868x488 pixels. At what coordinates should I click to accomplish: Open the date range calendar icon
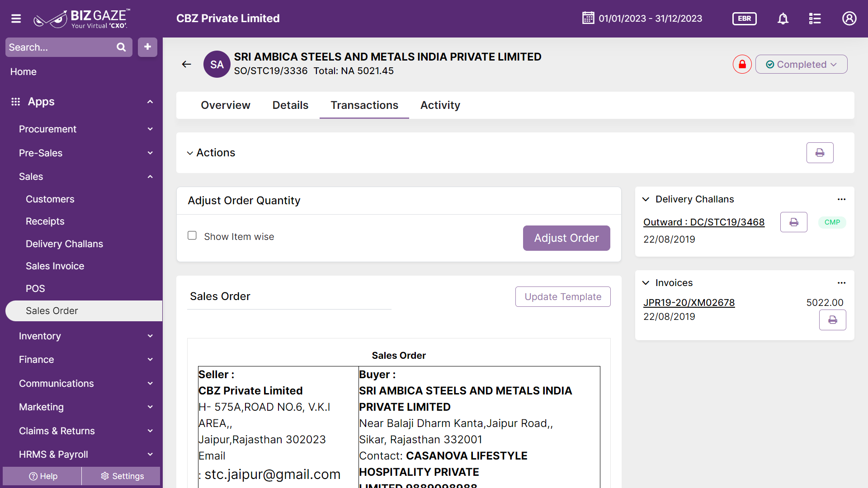[588, 18]
